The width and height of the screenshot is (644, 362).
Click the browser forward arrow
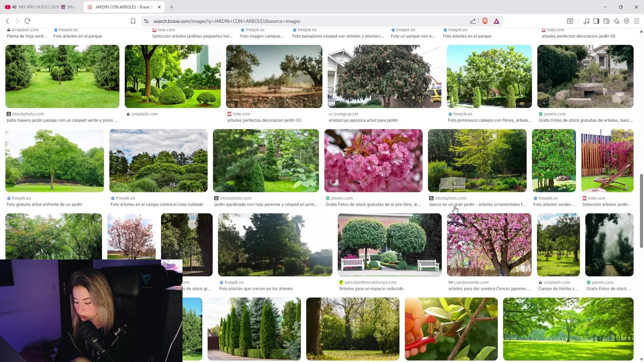pyautogui.click(x=17, y=21)
